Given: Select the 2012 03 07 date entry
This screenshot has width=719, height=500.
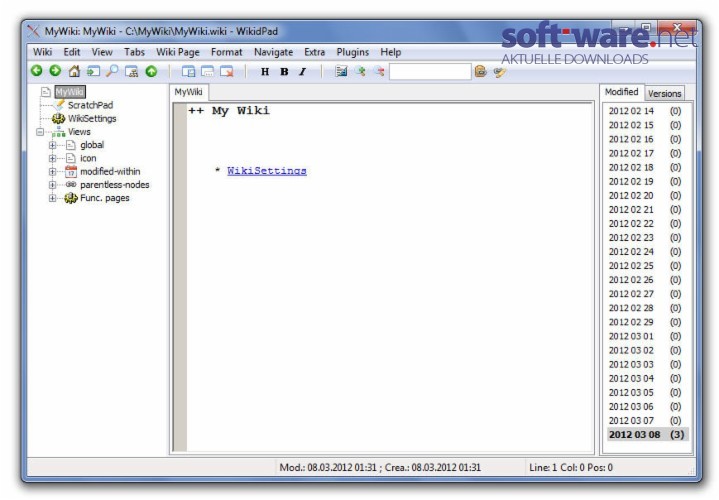Looking at the screenshot, I should 645,421.
